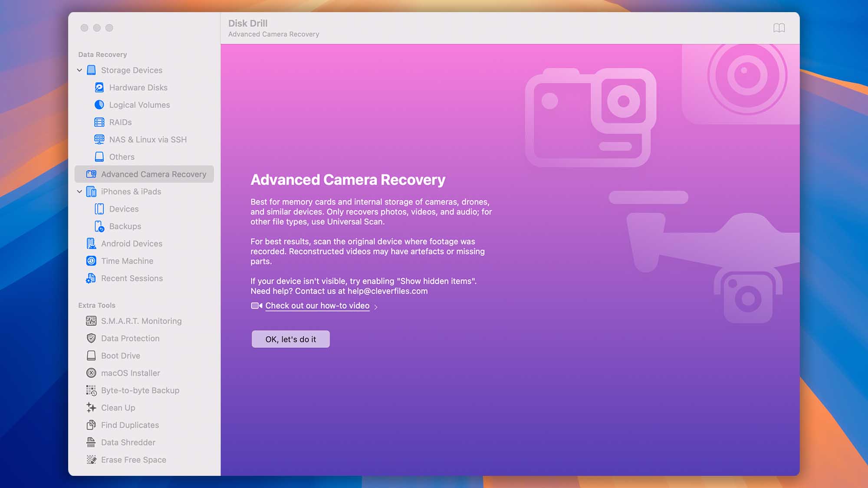
Task: Click the Data Shredder icon
Action: [x=91, y=442]
